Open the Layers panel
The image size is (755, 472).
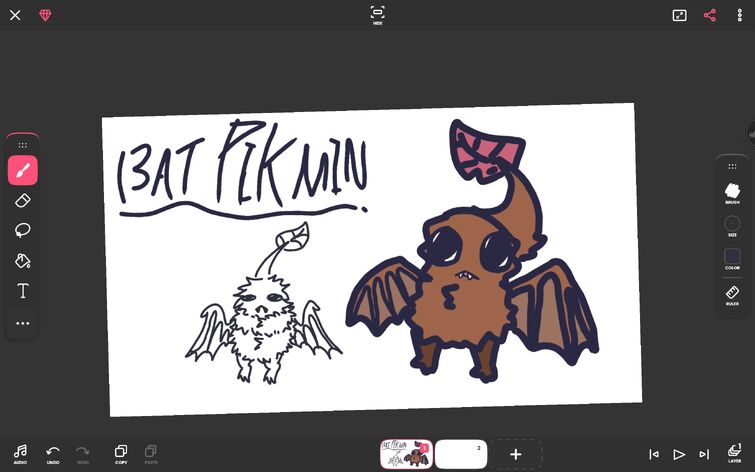point(734,454)
